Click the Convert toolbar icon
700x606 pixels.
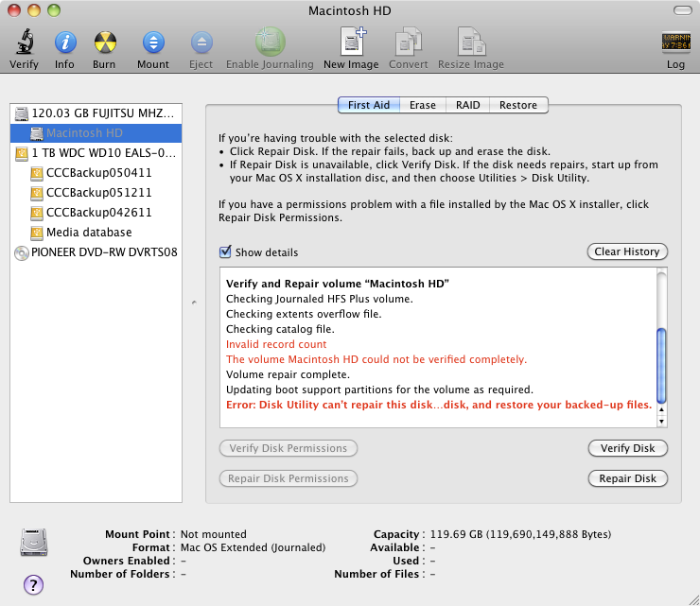408,42
